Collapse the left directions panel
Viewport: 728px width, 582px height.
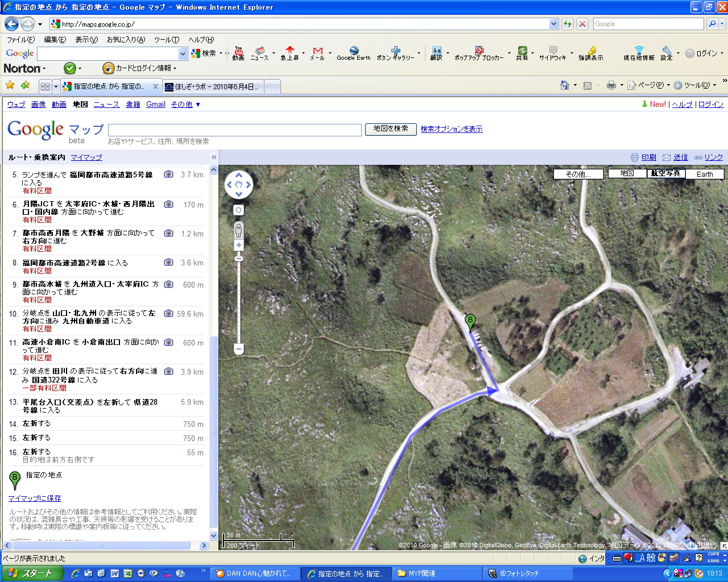coord(214,157)
